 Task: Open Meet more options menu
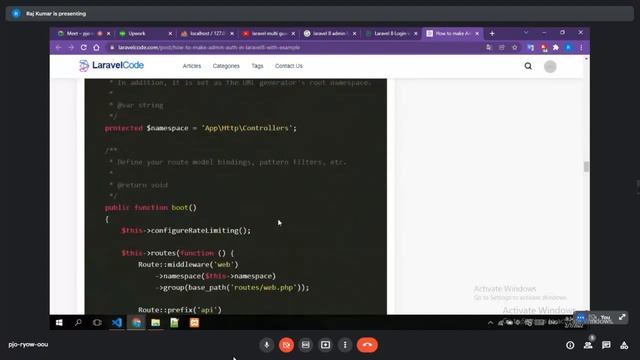point(345,345)
